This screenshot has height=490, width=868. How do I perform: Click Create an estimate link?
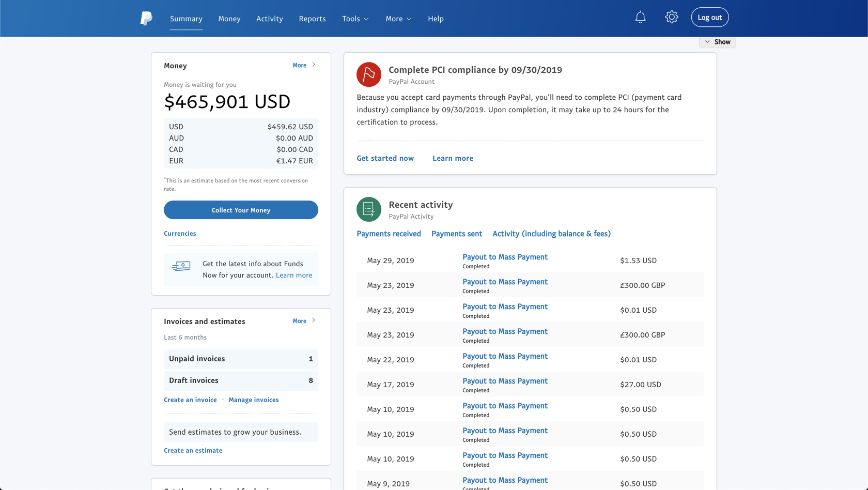tap(193, 451)
